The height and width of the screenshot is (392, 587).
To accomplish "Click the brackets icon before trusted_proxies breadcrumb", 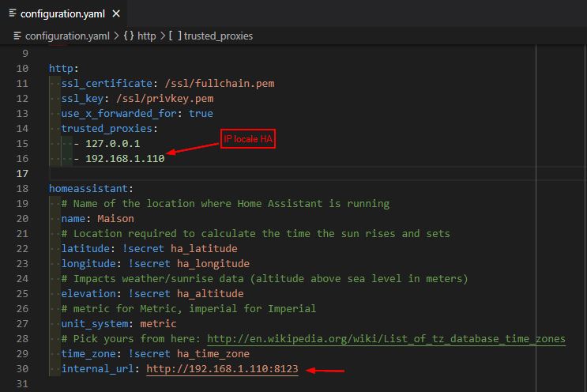I will point(175,36).
